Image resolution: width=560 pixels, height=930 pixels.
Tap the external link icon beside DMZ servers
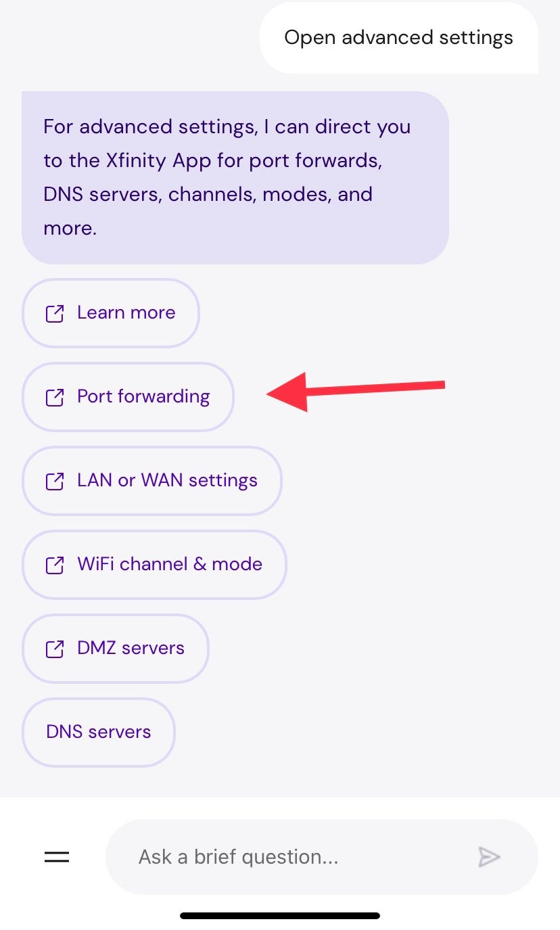point(54,649)
